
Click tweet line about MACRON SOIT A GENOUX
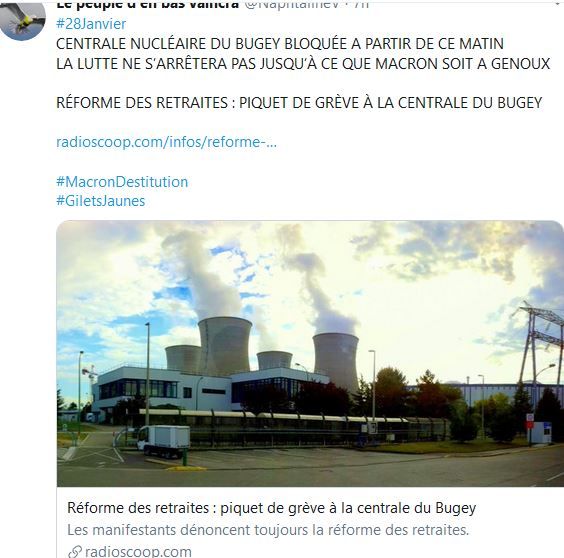(303, 64)
